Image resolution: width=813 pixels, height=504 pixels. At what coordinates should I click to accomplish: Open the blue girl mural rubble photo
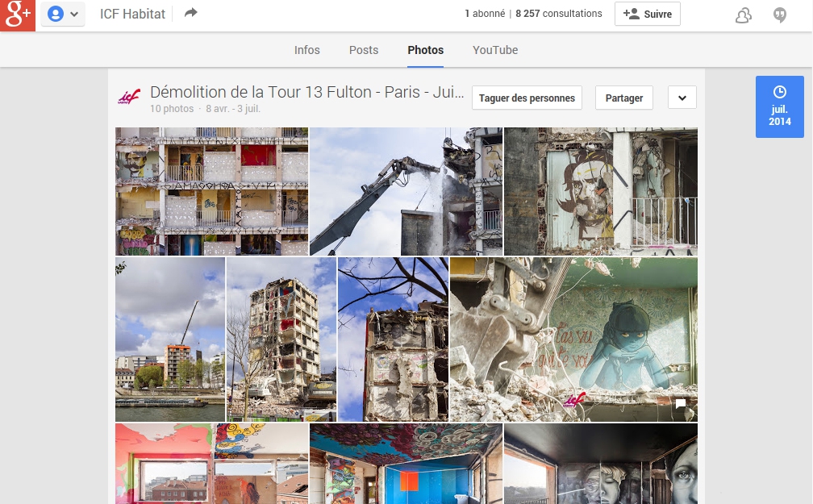pyautogui.click(x=573, y=339)
